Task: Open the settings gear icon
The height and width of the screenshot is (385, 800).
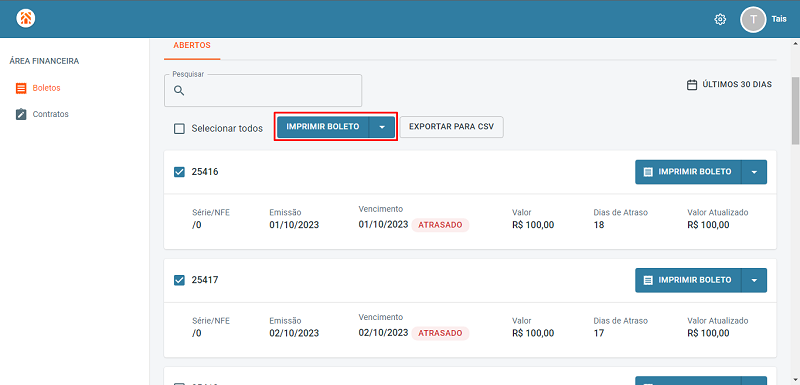Action: coord(720,19)
